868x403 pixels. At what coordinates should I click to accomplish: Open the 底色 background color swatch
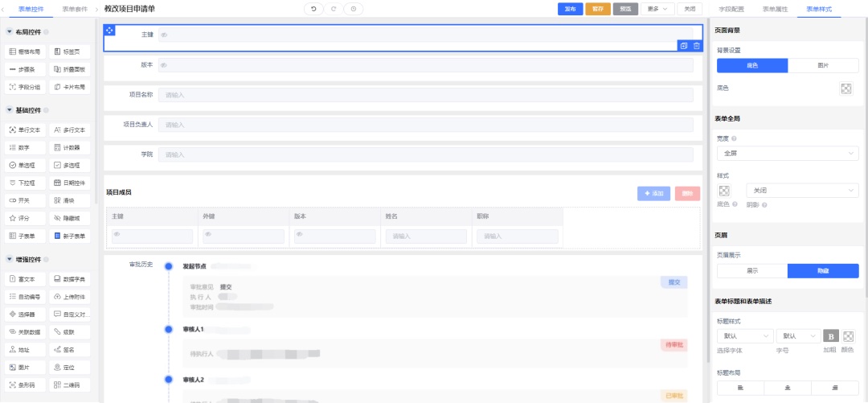pos(845,88)
